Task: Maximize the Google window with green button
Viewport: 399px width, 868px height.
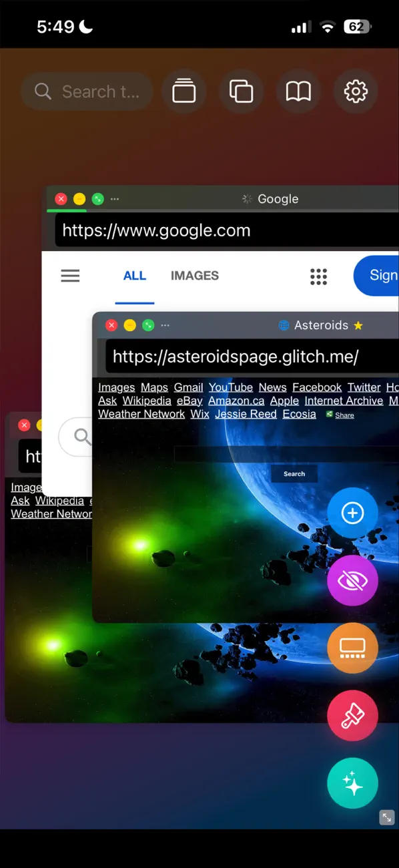Action: tap(97, 199)
